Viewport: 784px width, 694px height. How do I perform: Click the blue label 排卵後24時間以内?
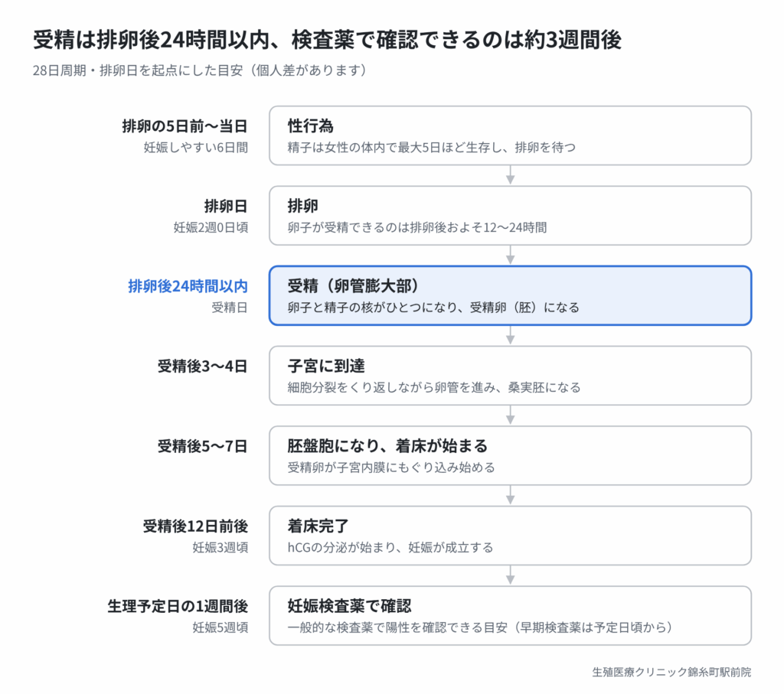(x=188, y=286)
